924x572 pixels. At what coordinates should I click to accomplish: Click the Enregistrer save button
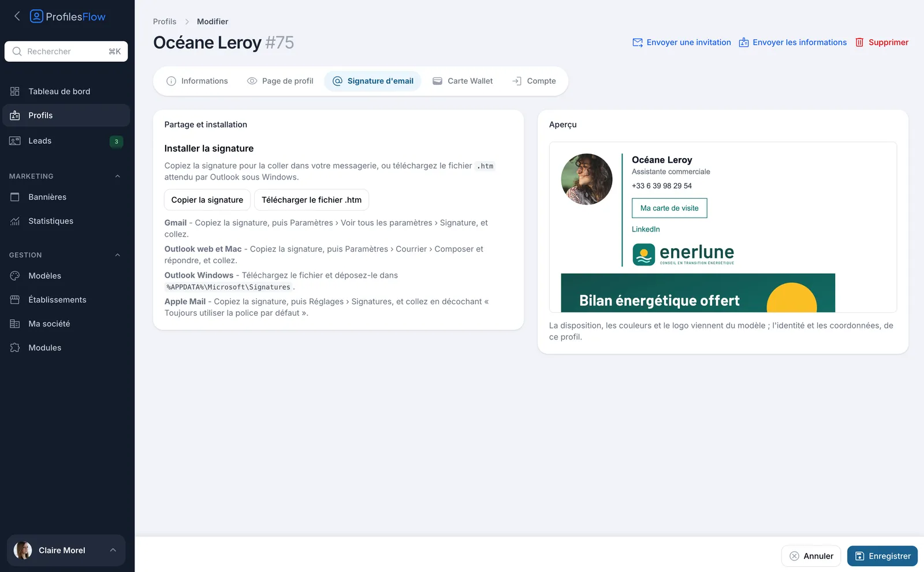coord(882,556)
